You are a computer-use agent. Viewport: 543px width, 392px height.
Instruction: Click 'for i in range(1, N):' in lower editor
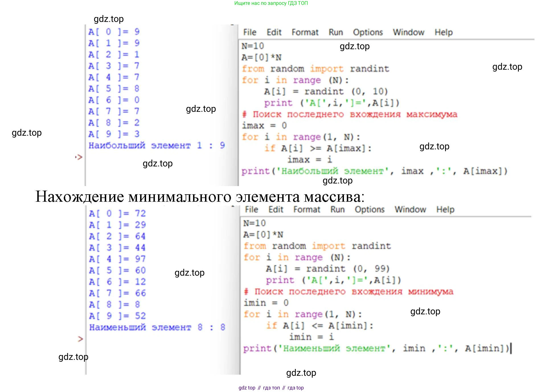click(303, 314)
